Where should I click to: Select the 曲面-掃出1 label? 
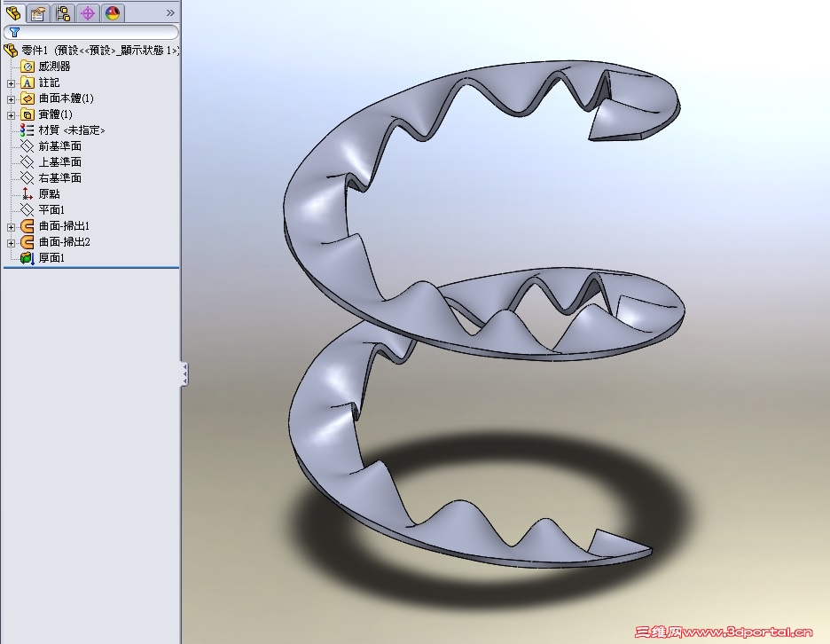pos(64,226)
